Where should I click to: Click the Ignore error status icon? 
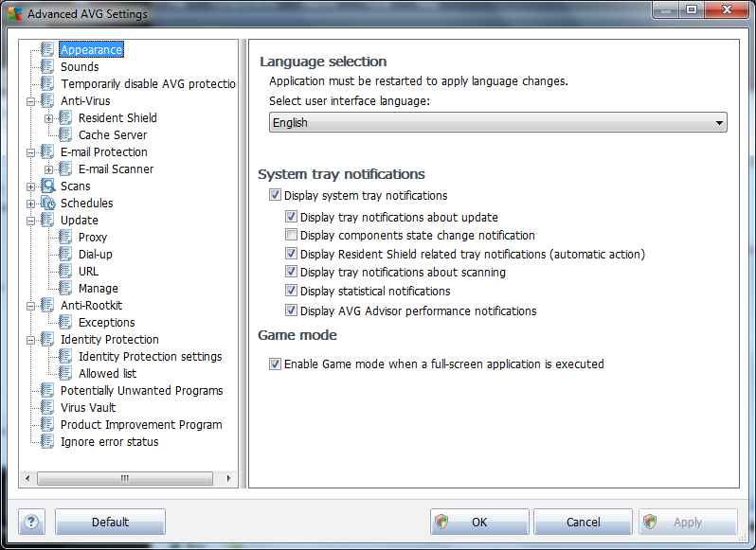pos(47,442)
